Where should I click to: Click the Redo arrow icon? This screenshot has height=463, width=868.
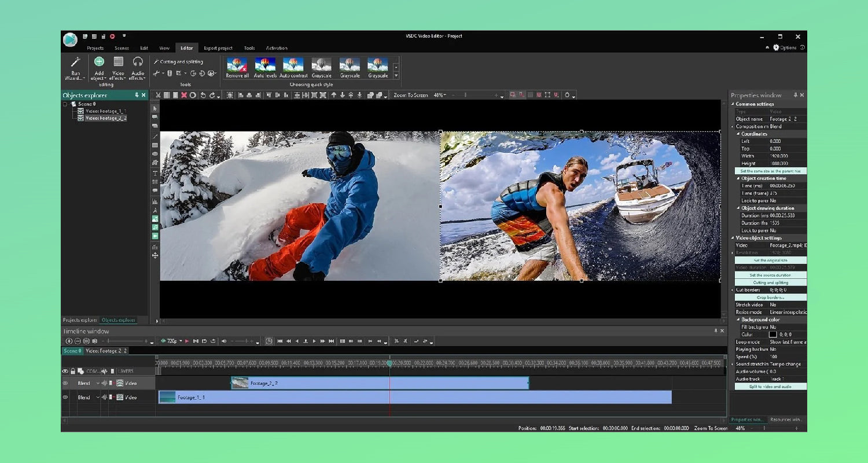point(212,95)
